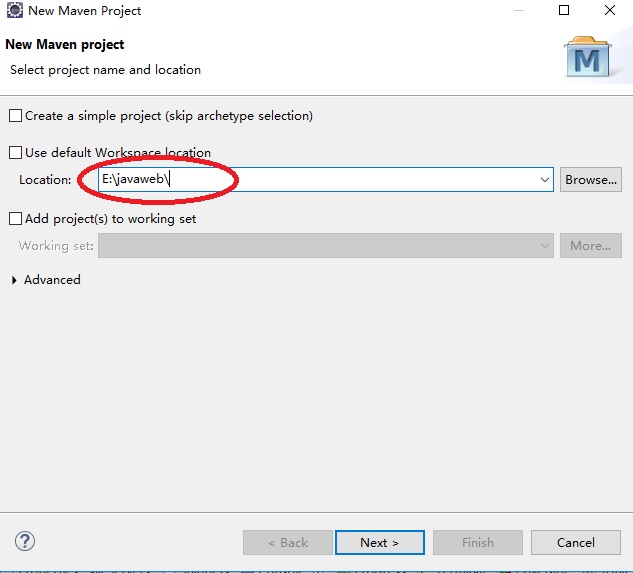Expand the Advanced section
Screen dimensions: 633x573
coord(15,280)
